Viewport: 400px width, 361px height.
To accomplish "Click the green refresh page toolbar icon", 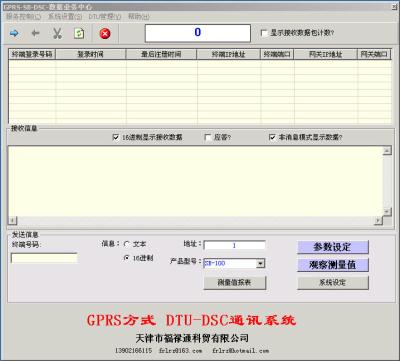I will 79,33.
